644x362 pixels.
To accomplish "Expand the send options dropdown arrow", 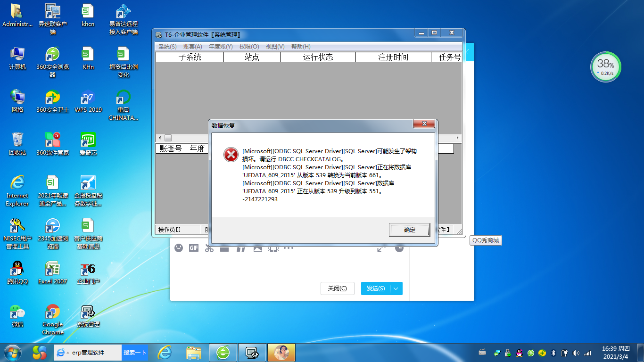I will pyautogui.click(x=396, y=288).
